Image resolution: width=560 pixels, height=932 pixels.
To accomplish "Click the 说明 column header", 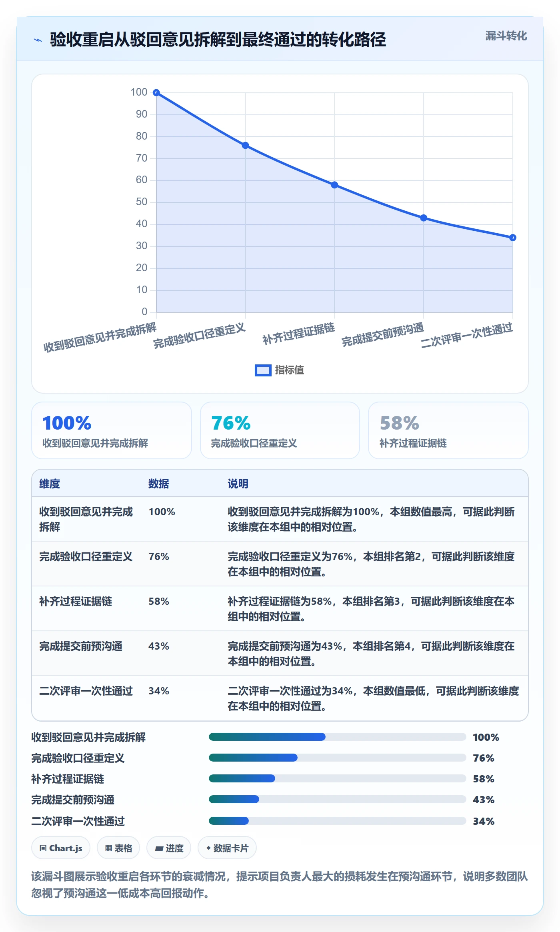I will (x=238, y=484).
